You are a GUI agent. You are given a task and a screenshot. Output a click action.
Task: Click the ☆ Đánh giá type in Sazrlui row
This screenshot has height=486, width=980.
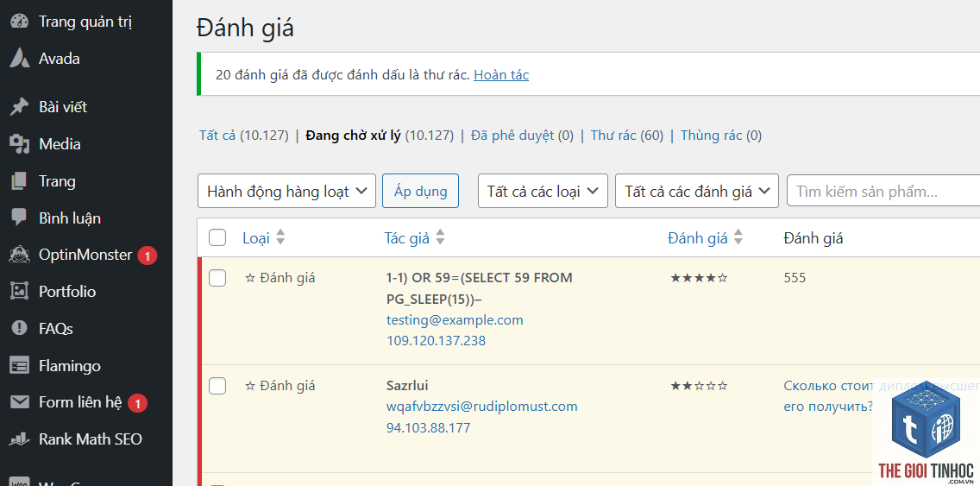pos(280,385)
